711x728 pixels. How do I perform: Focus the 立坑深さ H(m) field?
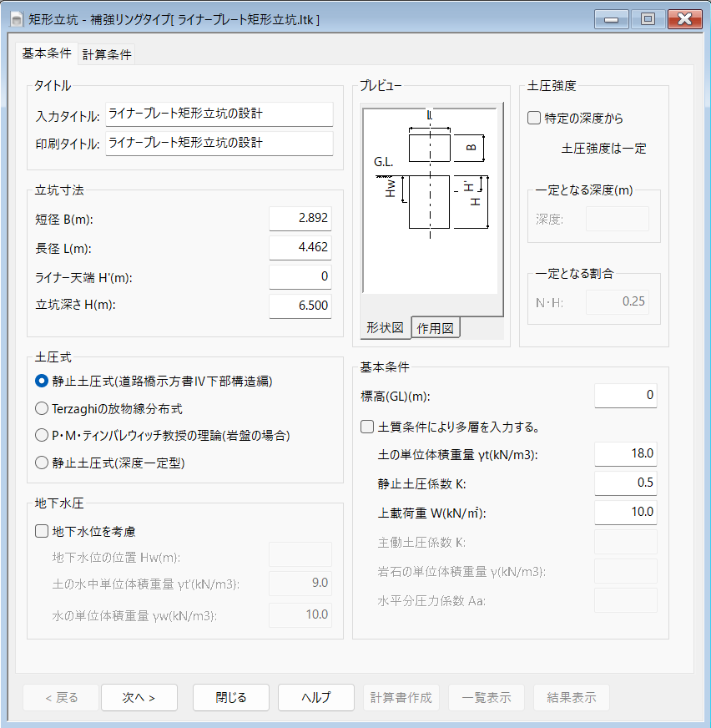(x=300, y=306)
